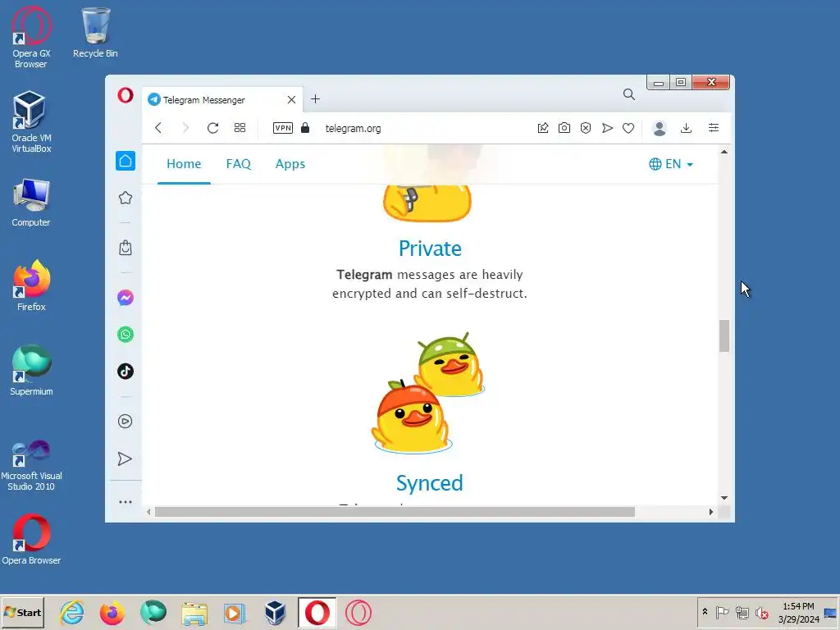Open the downloads icon
Viewport: 840px width, 630px height.
tap(687, 128)
